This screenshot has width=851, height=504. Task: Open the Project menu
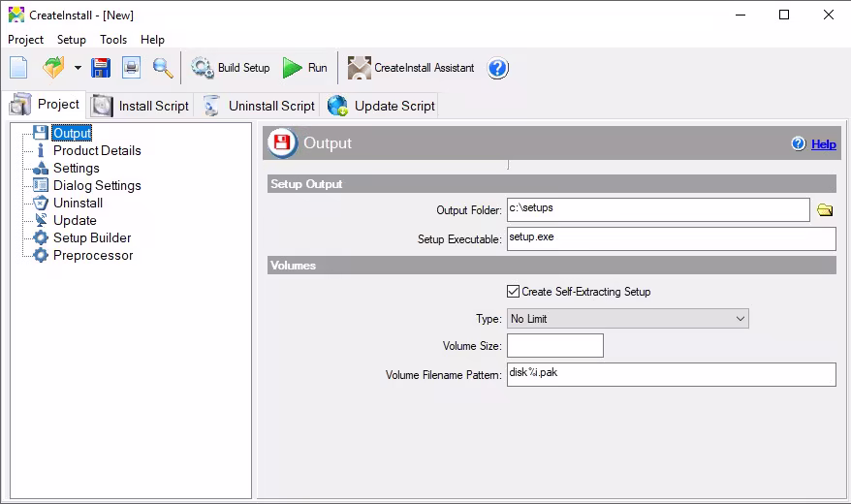pyautogui.click(x=25, y=40)
